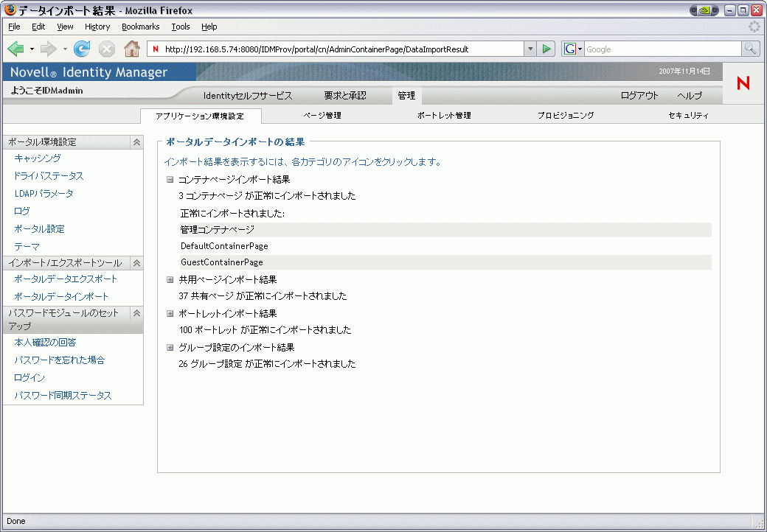Click the 26 グループ設定 import summary text
Screen dimensions: 767x532
(267, 364)
